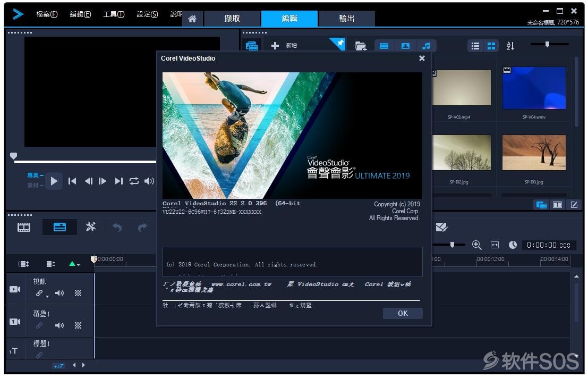Select the SP-V04.wmv thumbnail

[534, 88]
